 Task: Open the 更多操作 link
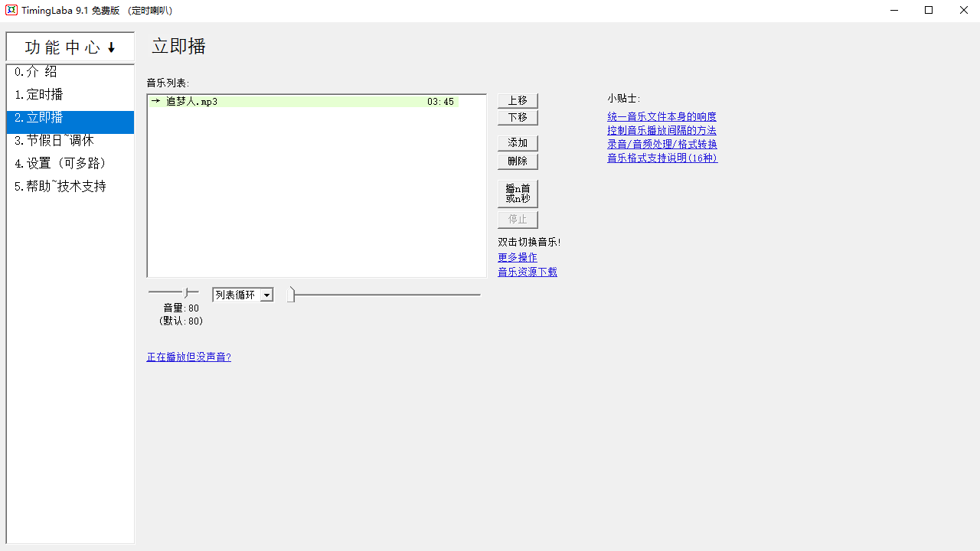(518, 258)
